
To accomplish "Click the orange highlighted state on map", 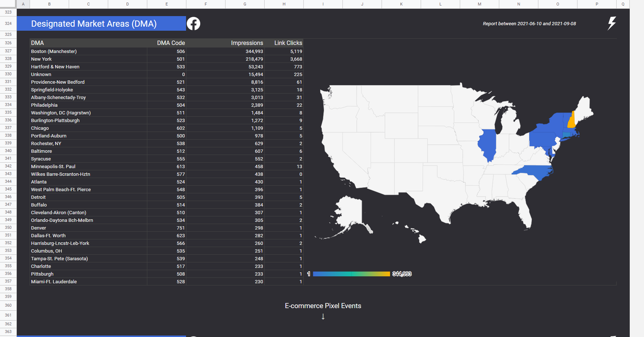I will (x=571, y=121).
